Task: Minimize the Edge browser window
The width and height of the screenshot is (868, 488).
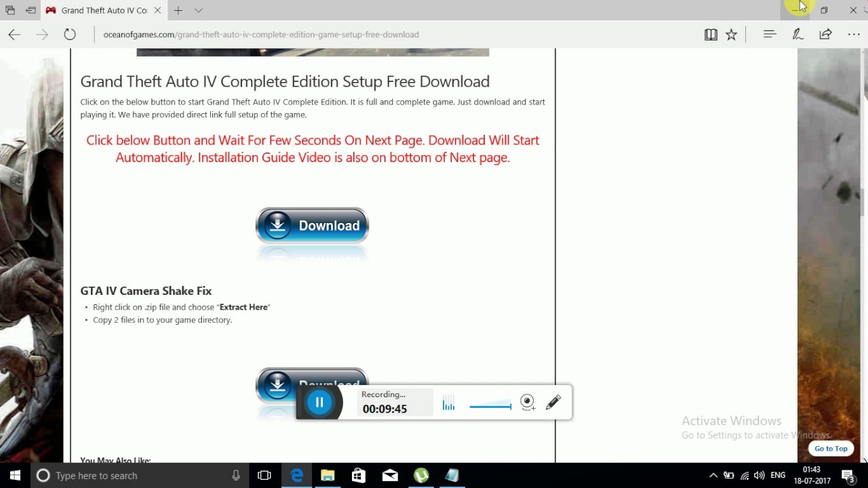Action: (x=795, y=10)
